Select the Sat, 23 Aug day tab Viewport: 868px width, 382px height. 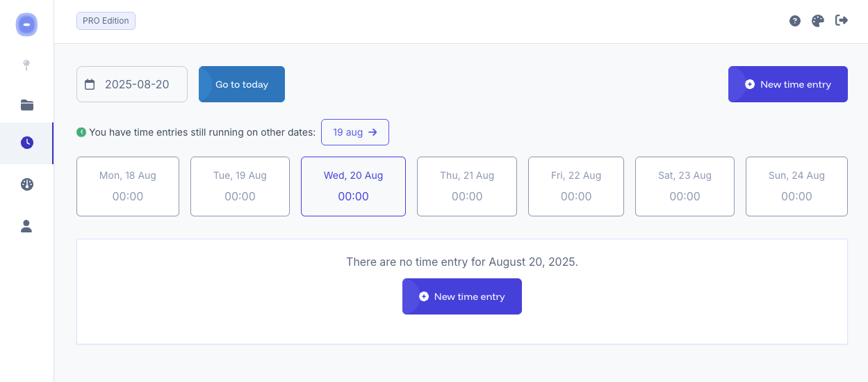685,186
